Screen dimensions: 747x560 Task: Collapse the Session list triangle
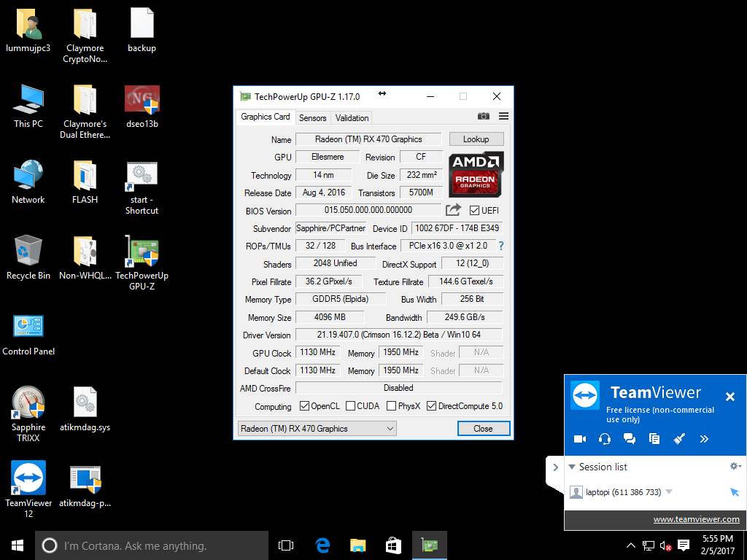[x=572, y=467]
